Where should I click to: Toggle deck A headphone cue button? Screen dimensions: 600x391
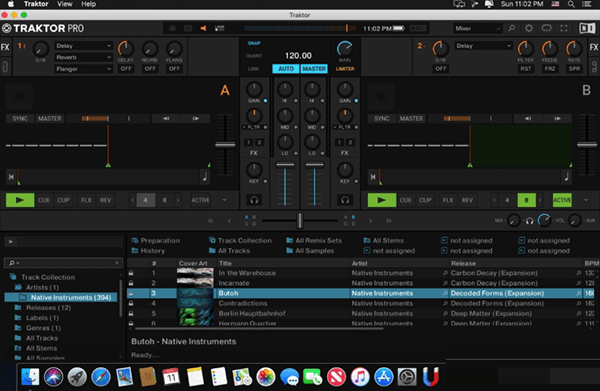[x=254, y=200]
